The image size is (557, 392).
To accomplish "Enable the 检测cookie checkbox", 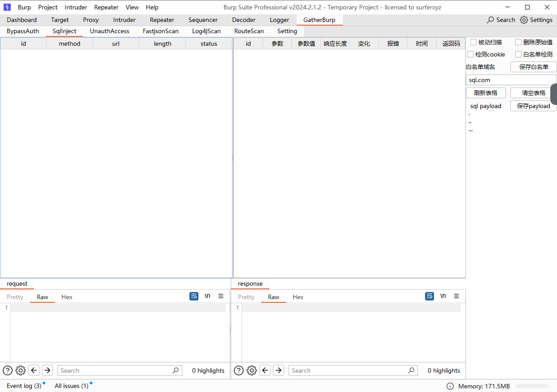I will 470,54.
